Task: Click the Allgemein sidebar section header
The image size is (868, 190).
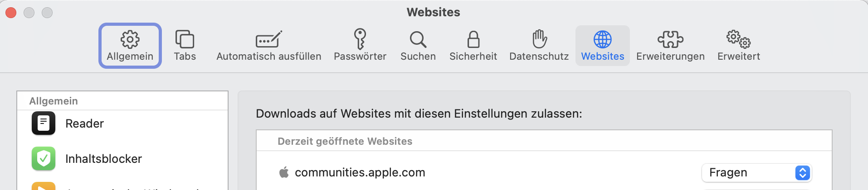Action: [x=54, y=101]
